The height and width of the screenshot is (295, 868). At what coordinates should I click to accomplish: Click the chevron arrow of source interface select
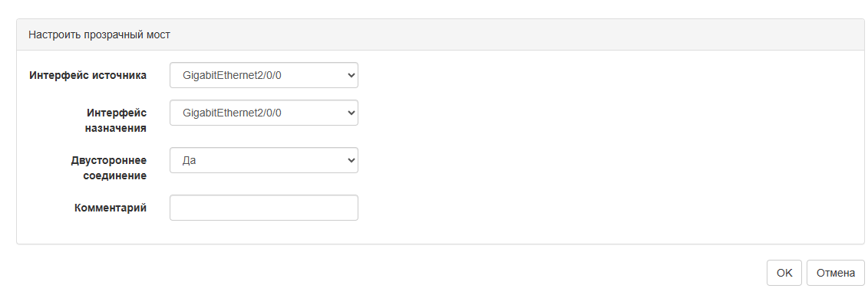click(351, 76)
